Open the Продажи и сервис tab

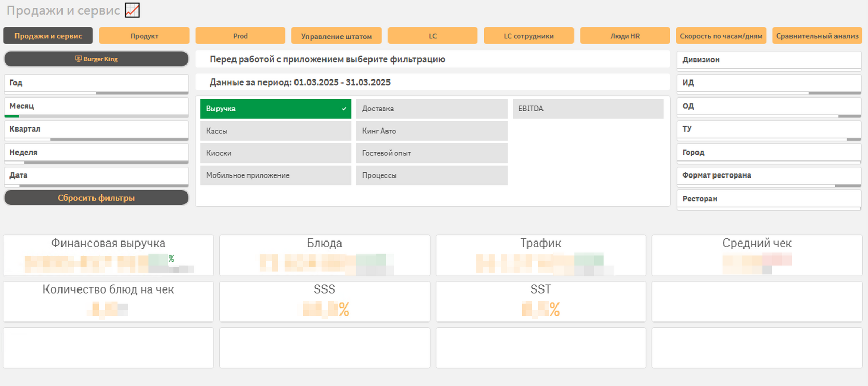click(x=48, y=36)
